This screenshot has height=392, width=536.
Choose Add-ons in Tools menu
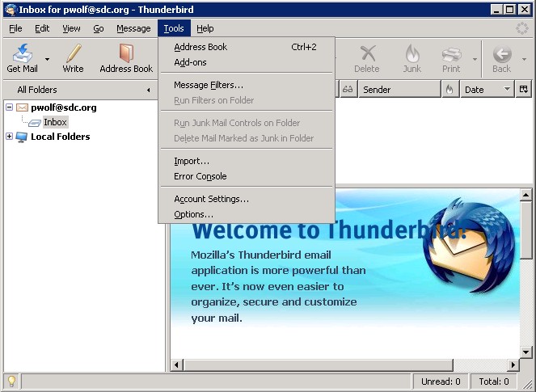[247, 62]
